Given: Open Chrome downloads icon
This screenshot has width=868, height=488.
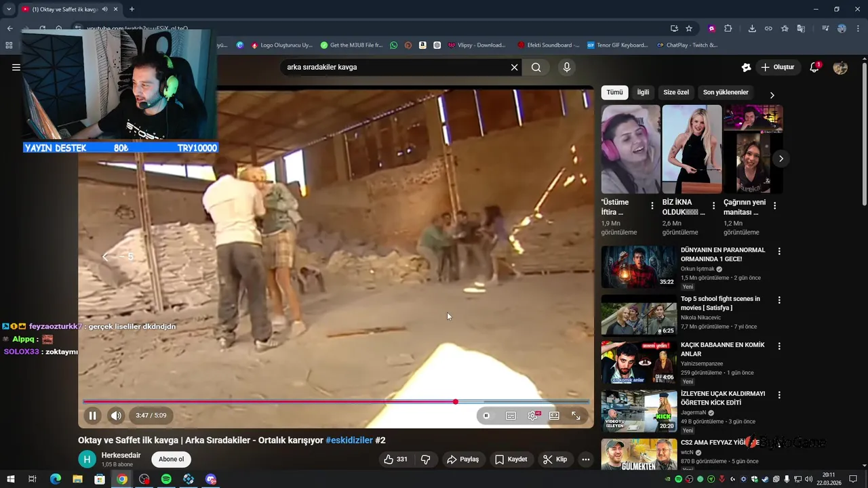Looking at the screenshot, I should point(752,28).
